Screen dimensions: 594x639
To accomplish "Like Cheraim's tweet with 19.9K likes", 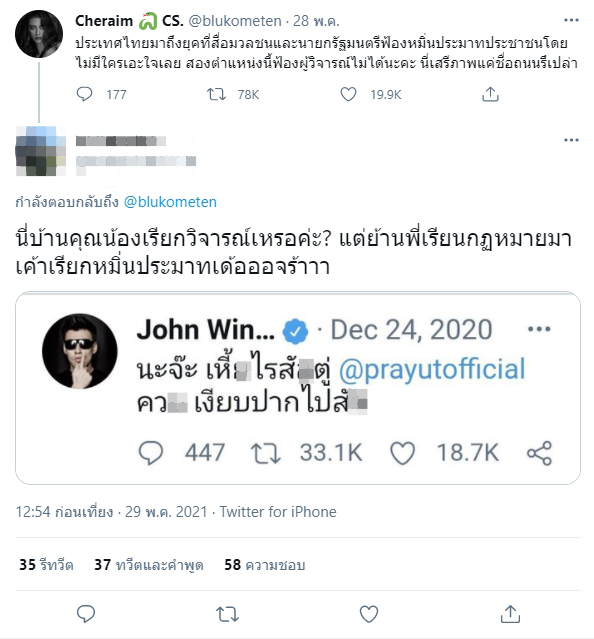I will click(x=348, y=94).
